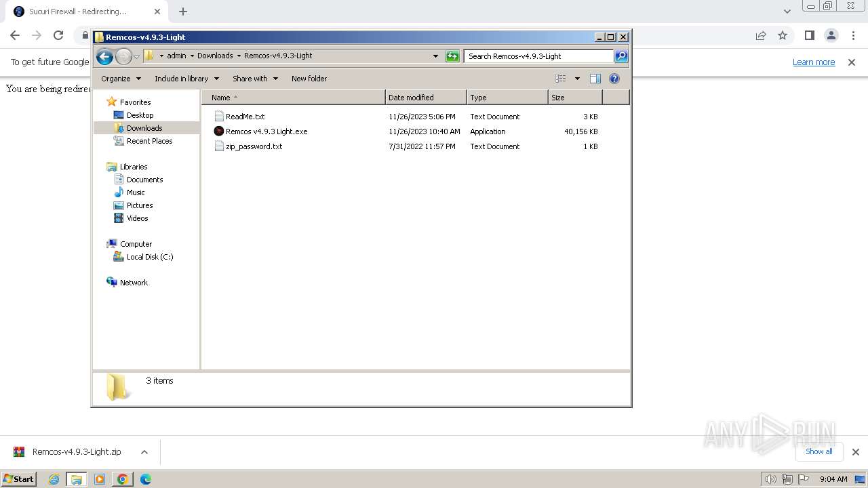Open Computer in the navigation pane
868x488 pixels.
(136, 244)
